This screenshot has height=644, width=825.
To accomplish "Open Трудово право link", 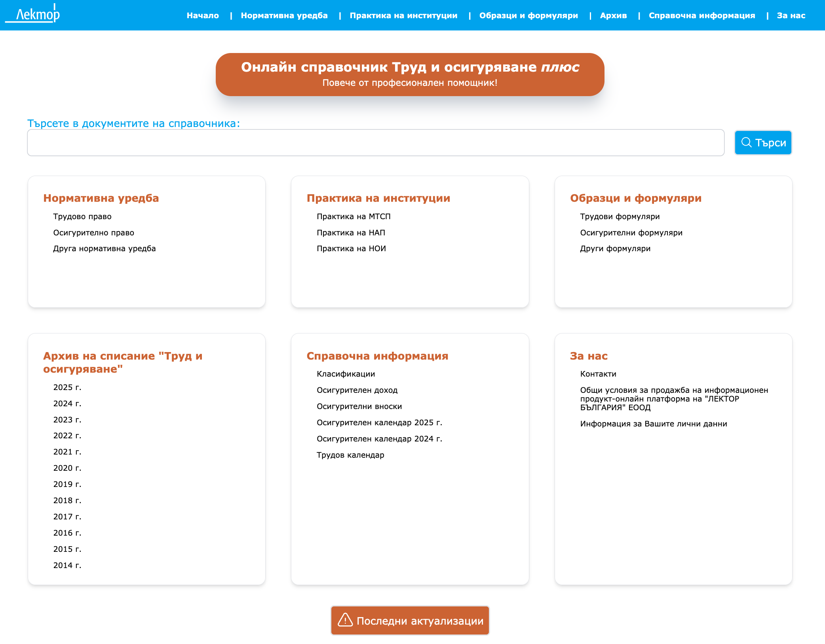I will tap(82, 216).
